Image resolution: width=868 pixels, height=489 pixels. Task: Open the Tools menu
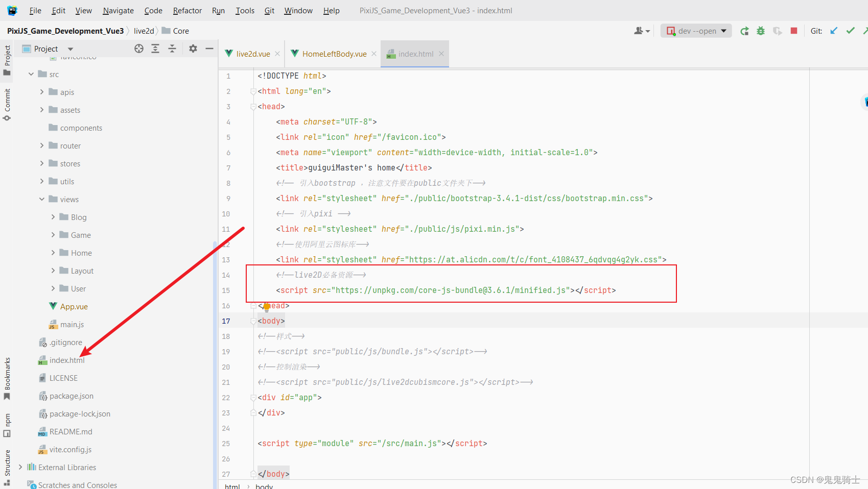[245, 11]
